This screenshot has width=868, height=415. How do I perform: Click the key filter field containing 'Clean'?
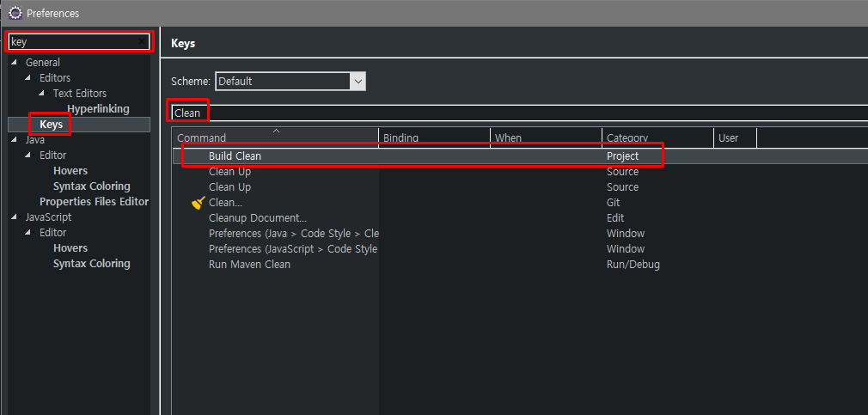(x=519, y=113)
